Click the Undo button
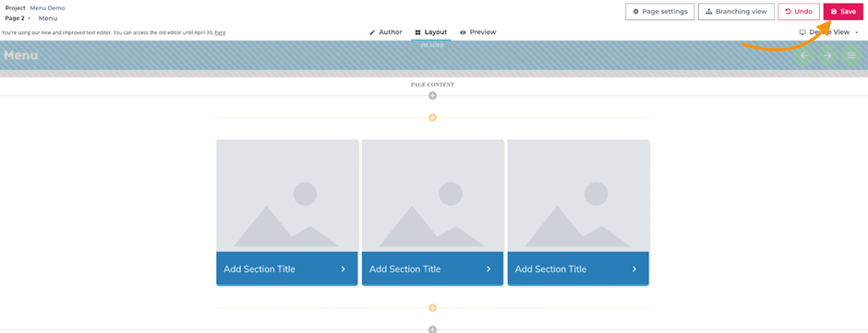 [x=798, y=12]
